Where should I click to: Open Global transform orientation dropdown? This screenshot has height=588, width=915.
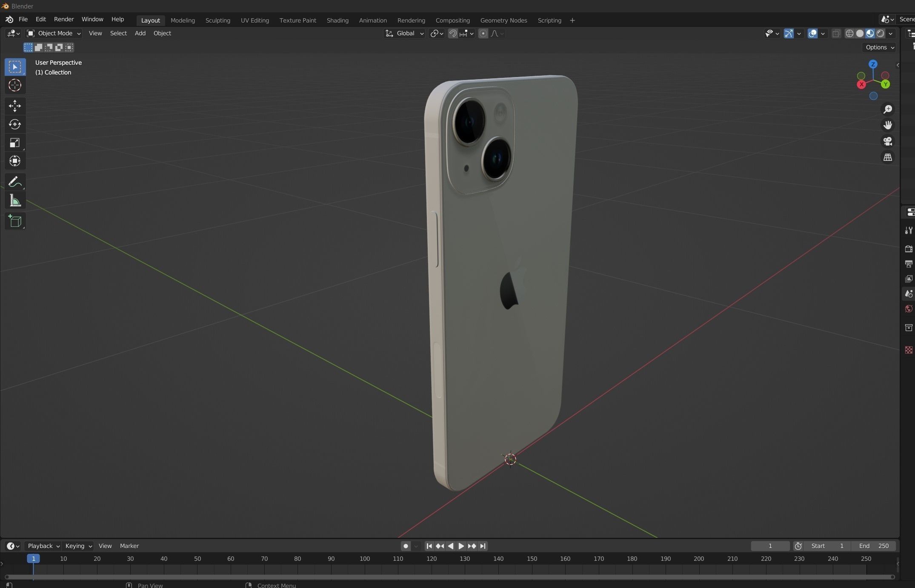tap(404, 33)
